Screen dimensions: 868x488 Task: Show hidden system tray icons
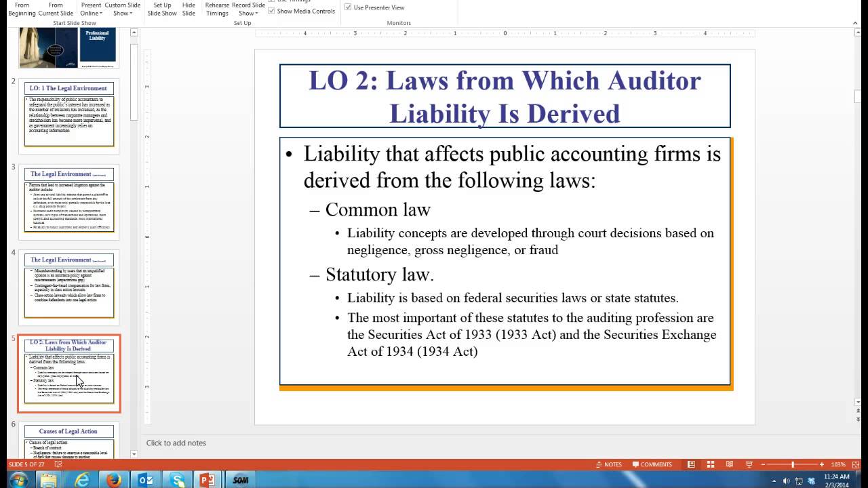pos(774,481)
